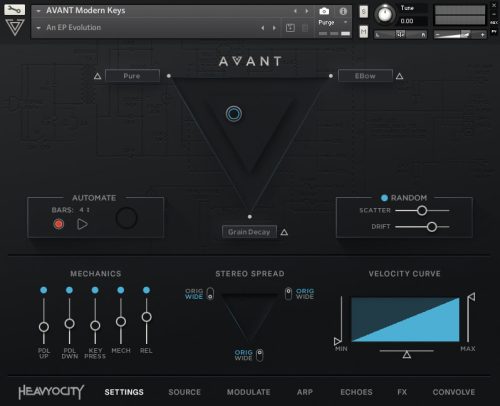
Task: Solo the instrument with the S button
Action: pos(364,12)
